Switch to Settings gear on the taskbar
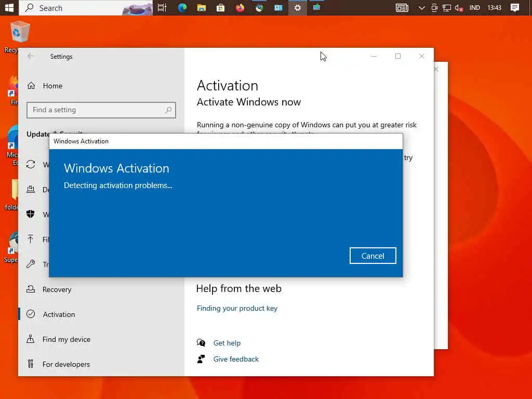Screen dimensions: 532x399 pyautogui.click(x=298, y=7)
